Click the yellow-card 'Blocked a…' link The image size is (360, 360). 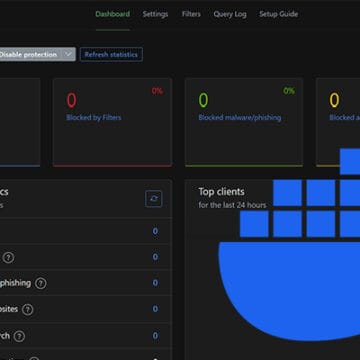pos(345,117)
